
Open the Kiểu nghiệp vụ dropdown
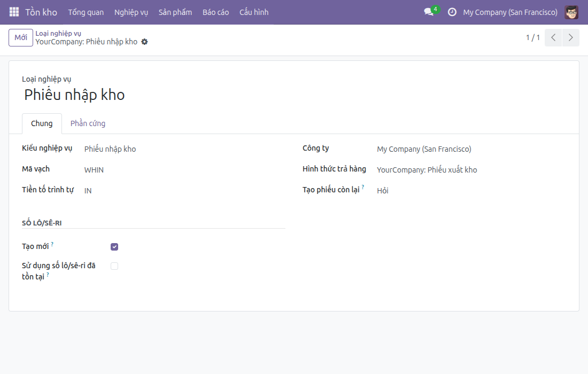[184, 149]
